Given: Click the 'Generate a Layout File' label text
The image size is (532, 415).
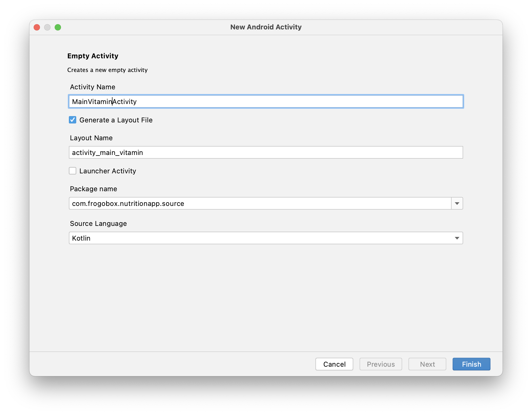Looking at the screenshot, I should click(x=116, y=120).
